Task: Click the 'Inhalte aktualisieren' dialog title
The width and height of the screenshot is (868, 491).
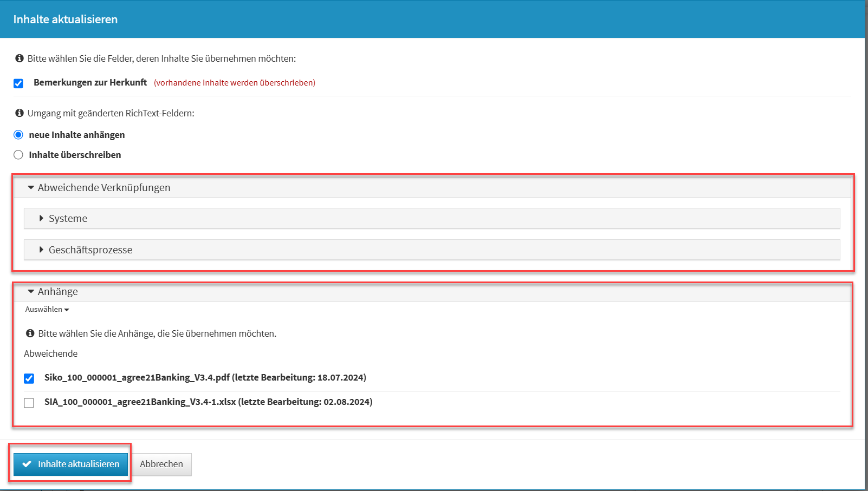Action: coord(66,19)
